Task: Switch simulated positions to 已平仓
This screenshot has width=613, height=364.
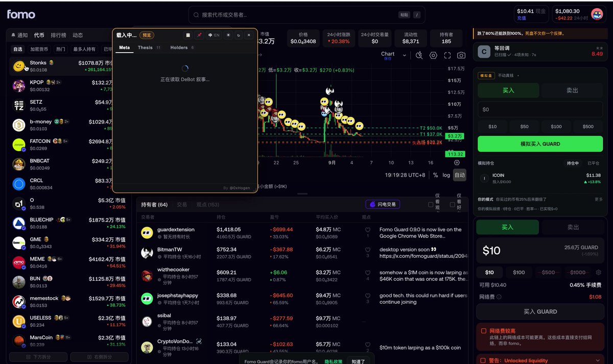Action: pyautogui.click(x=594, y=163)
